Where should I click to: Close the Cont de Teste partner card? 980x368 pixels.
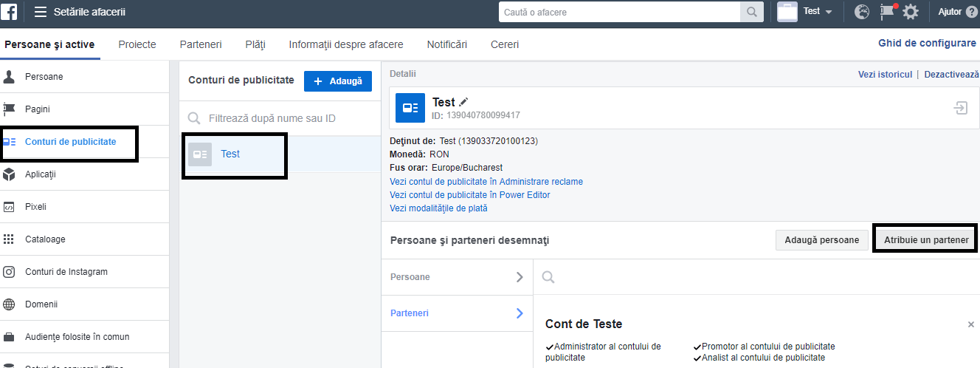971,324
